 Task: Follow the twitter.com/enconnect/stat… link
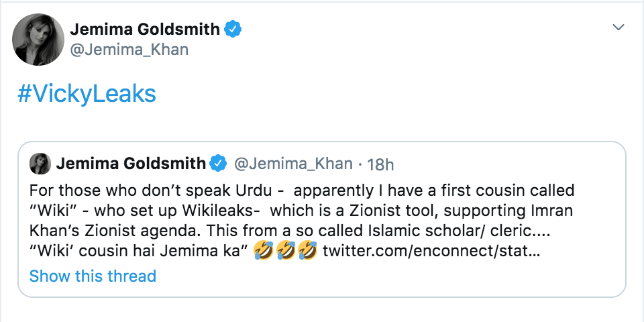click(433, 252)
